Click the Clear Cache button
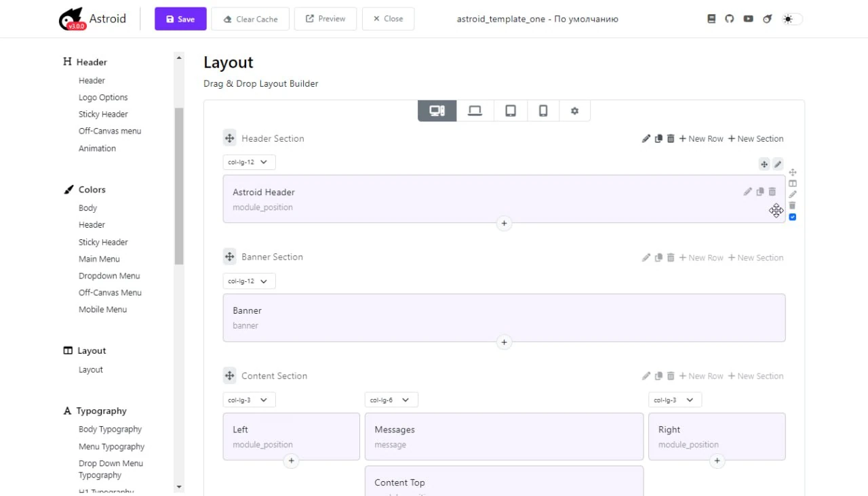This screenshot has width=868, height=496. [x=250, y=19]
